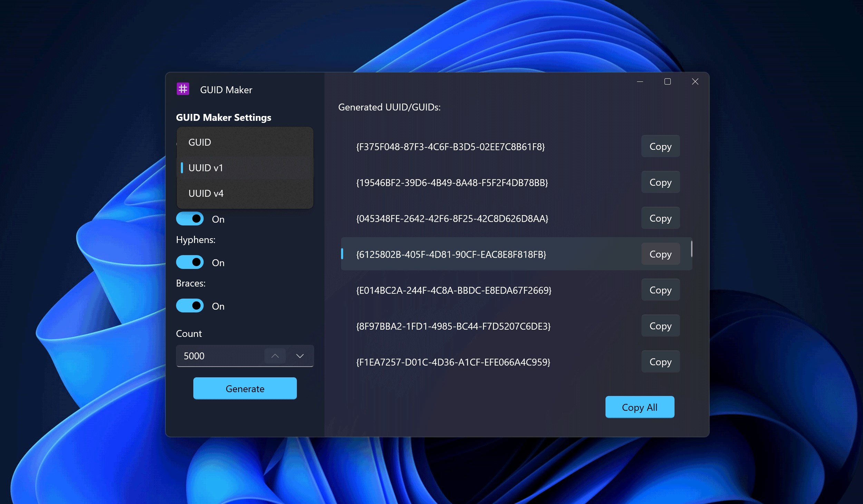Click the GUID Maker app logo icon
This screenshot has width=863, height=504.
[x=183, y=89]
